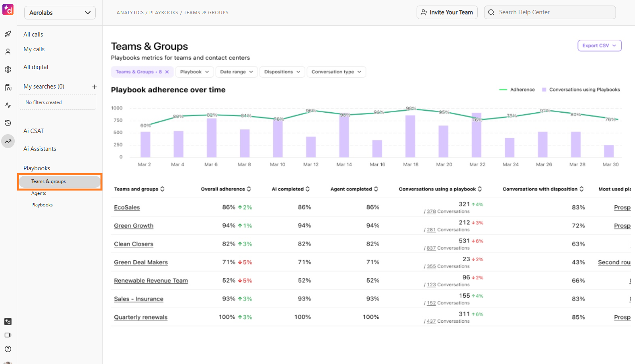
Task: Click Playbooks section heading
Action: pos(37,168)
